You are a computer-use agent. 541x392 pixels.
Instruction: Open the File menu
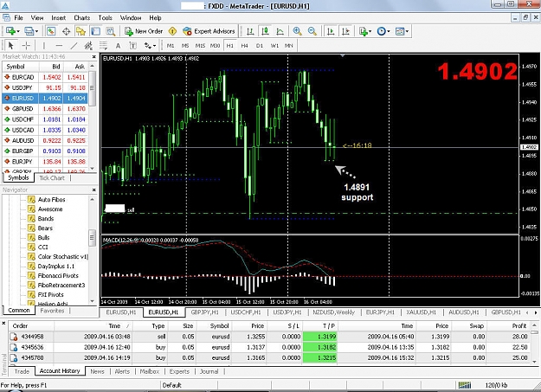coord(19,17)
